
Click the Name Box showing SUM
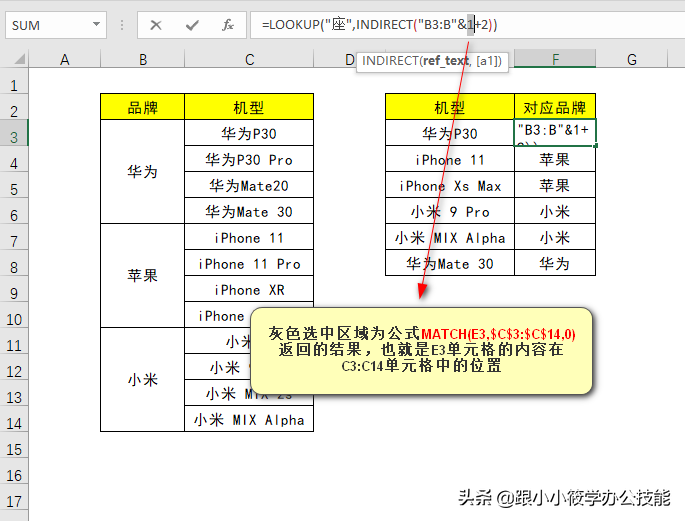(x=55, y=25)
